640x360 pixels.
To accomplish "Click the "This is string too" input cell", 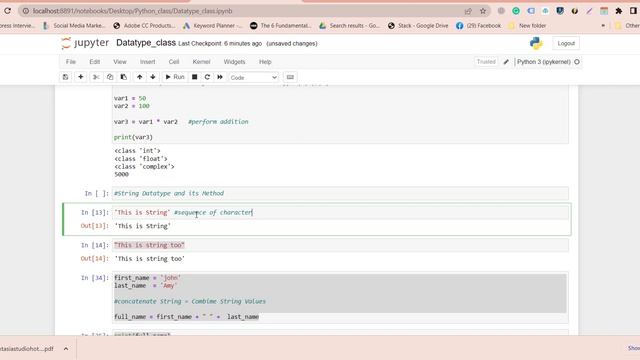I will (340, 245).
